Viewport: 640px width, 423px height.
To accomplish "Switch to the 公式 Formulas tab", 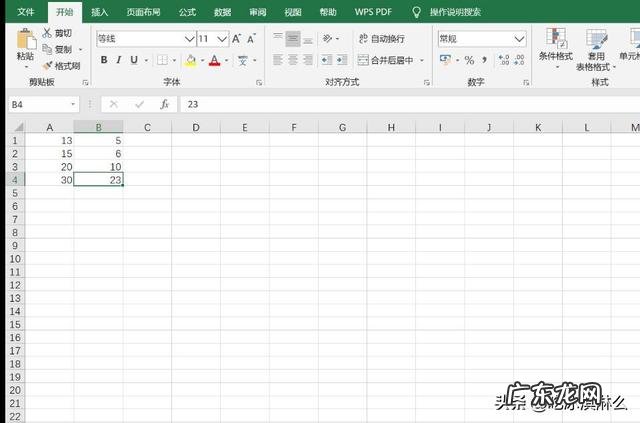I will (x=187, y=12).
